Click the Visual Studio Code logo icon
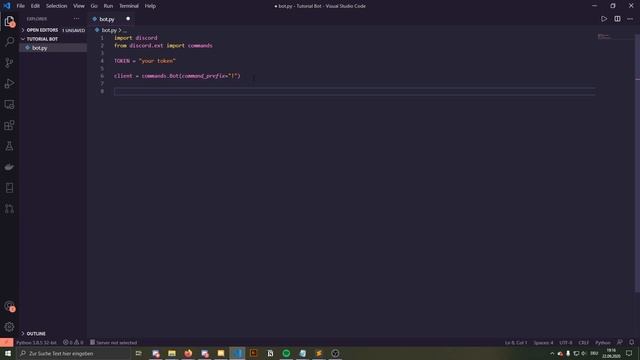640x360 pixels. click(7, 6)
